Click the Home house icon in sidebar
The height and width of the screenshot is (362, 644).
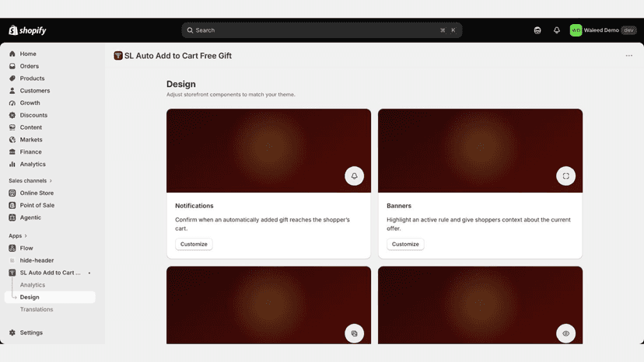[x=12, y=54]
